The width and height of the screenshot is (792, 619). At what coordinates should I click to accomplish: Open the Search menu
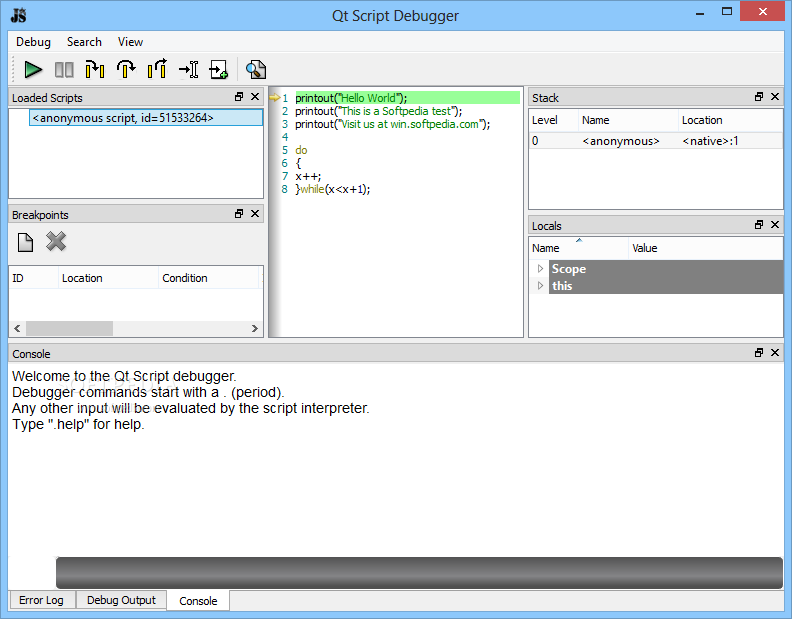coord(84,42)
